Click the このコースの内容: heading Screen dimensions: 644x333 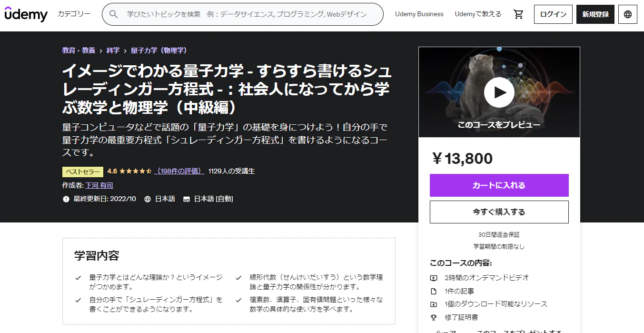click(x=461, y=263)
